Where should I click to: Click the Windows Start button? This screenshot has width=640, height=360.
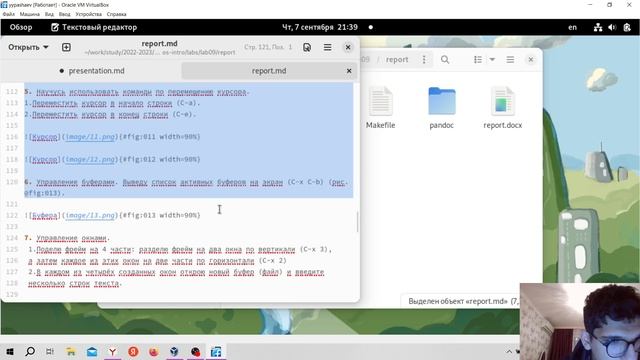point(10,351)
